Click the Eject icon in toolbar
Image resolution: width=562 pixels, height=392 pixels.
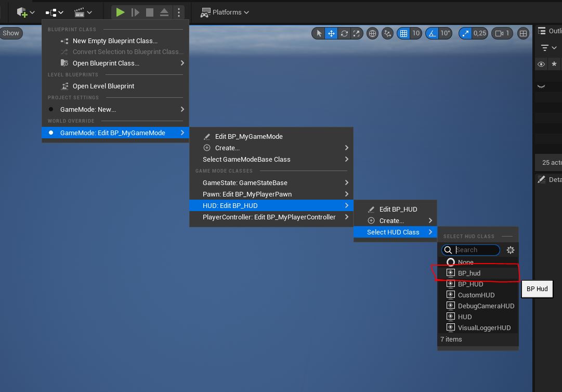(164, 12)
